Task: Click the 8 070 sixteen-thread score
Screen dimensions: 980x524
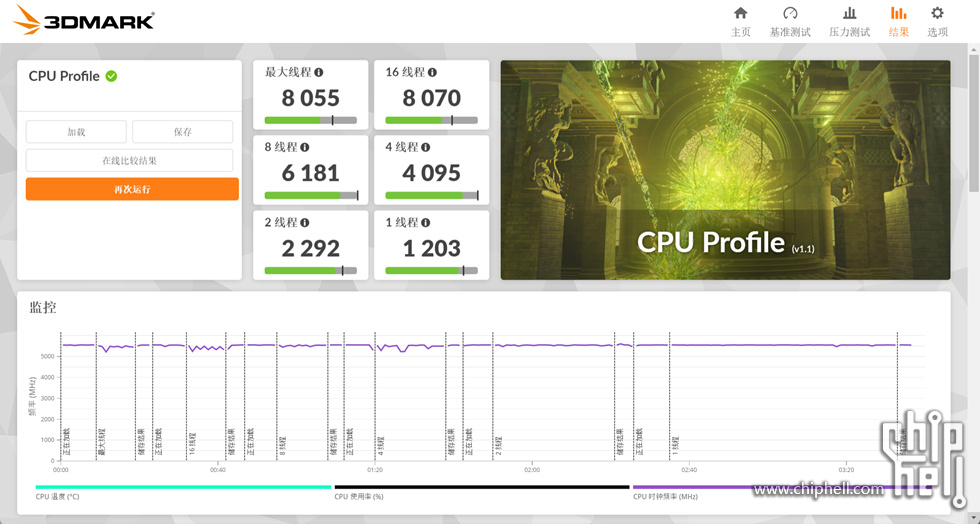Action: pos(431,98)
